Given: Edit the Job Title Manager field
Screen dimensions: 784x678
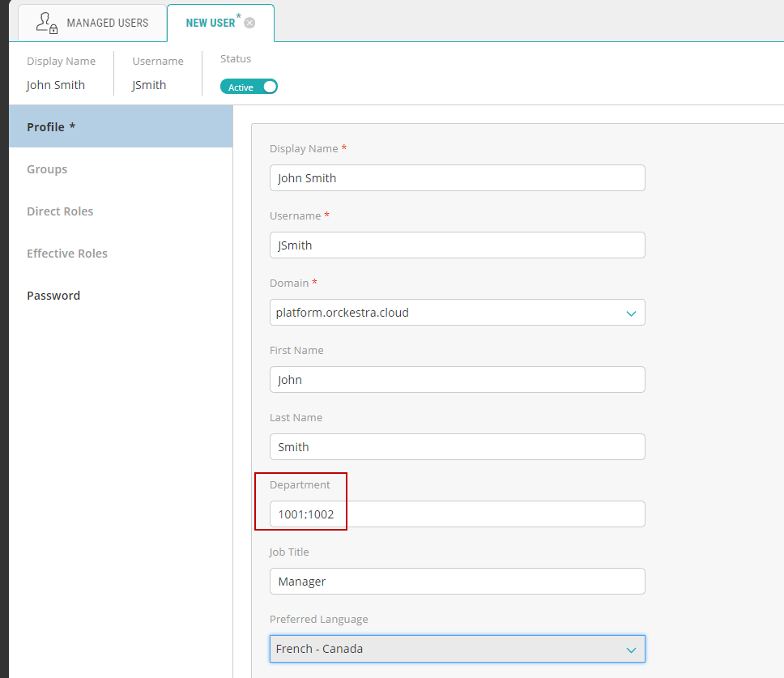Looking at the screenshot, I should (x=457, y=582).
